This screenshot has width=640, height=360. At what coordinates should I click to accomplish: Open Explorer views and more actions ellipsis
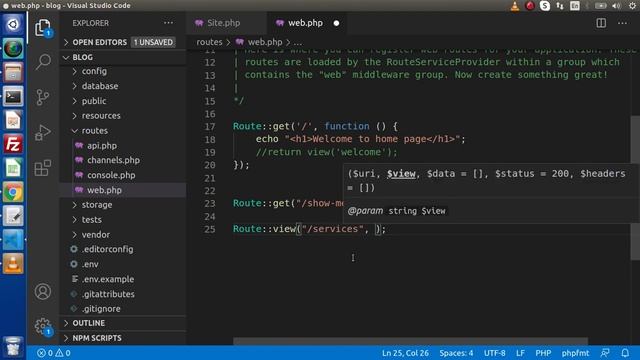click(169, 23)
